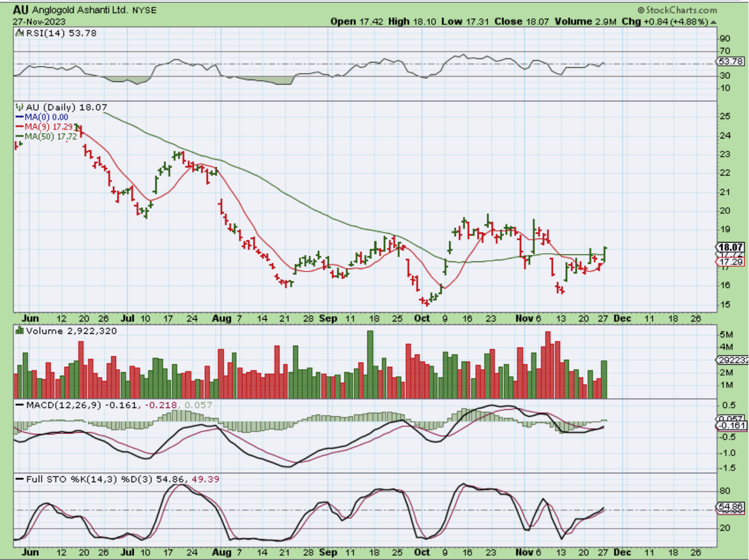Click the Open 17.42 value
This screenshot has width=749, height=560.
click(x=356, y=21)
